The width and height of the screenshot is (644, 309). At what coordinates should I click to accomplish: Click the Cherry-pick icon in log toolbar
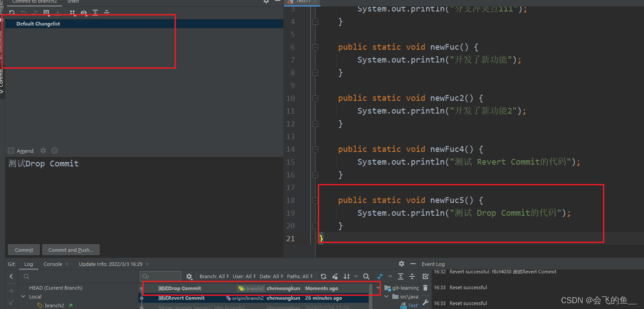pos(335,276)
